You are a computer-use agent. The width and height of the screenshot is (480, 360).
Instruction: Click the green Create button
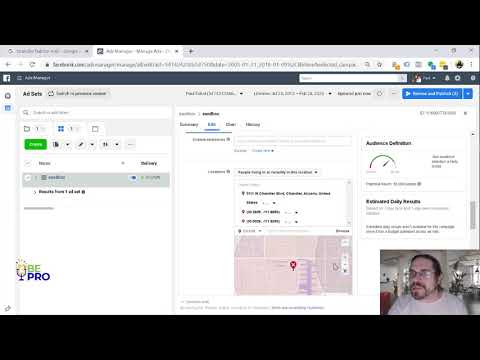tap(36, 144)
